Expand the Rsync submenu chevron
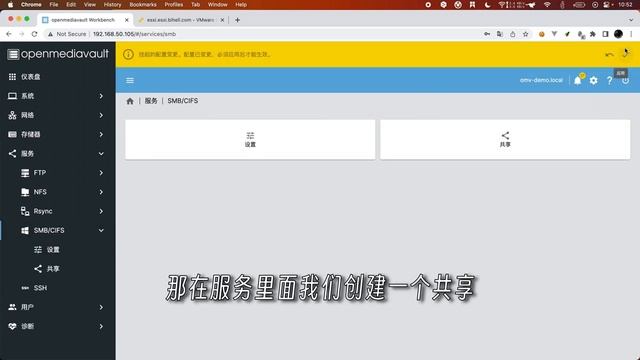 [x=101, y=211]
